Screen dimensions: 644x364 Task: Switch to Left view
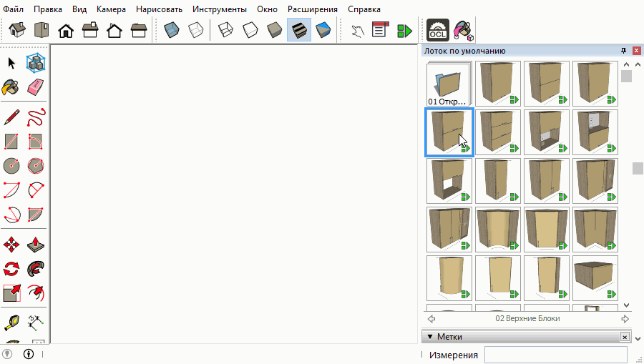pyautogui.click(x=139, y=30)
